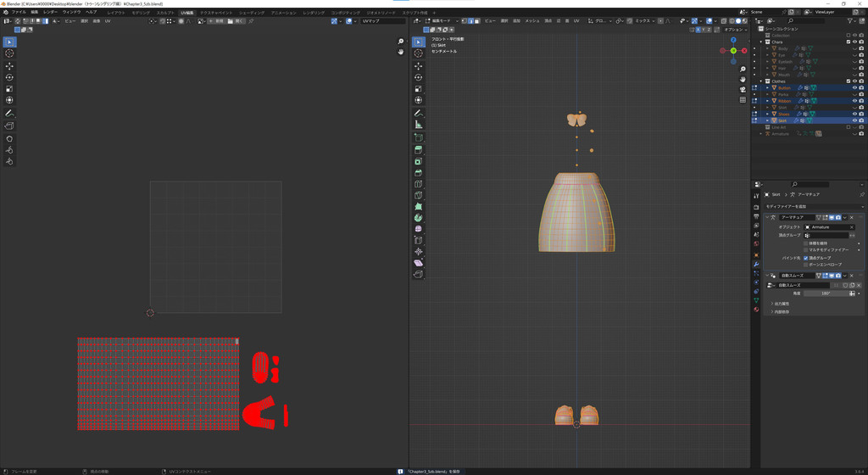
Task: Select the Annotate tool in 3D viewport toolbar
Action: [418, 113]
